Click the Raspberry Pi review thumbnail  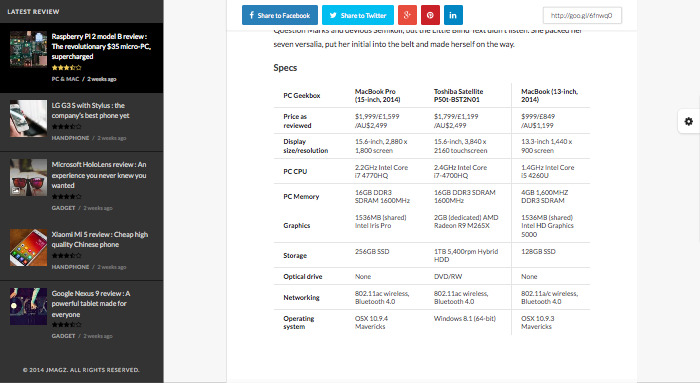[x=29, y=49]
